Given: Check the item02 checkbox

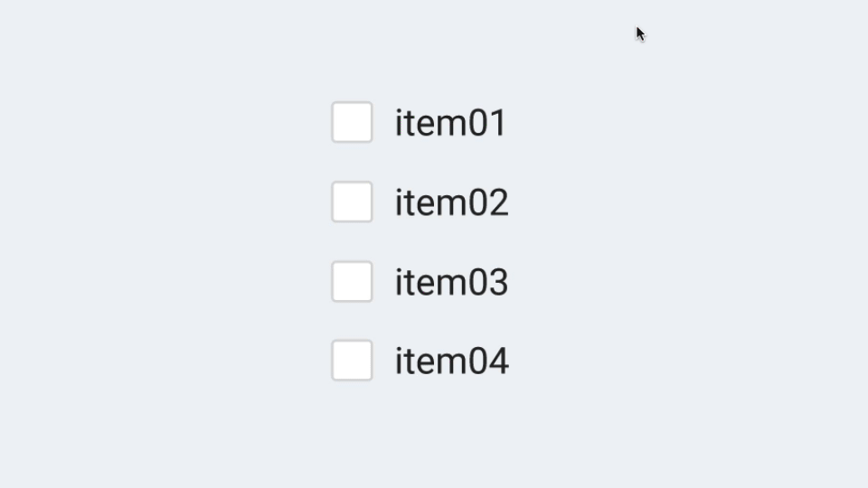Looking at the screenshot, I should tap(352, 202).
